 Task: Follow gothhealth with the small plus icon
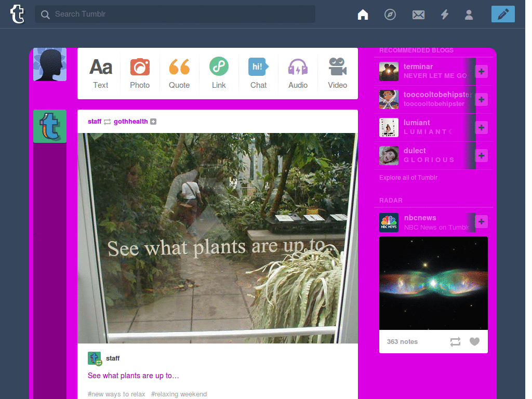coord(153,122)
